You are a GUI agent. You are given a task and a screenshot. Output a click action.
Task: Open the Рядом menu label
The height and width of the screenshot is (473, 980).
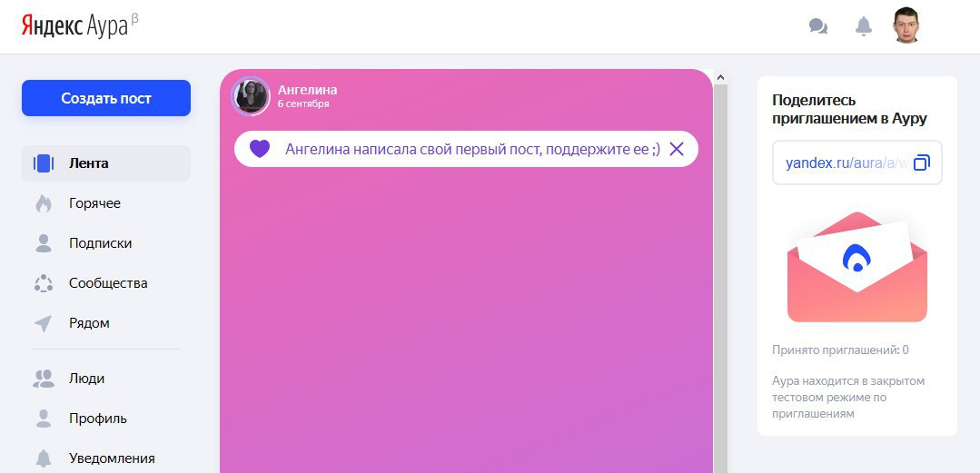pyautogui.click(x=89, y=324)
